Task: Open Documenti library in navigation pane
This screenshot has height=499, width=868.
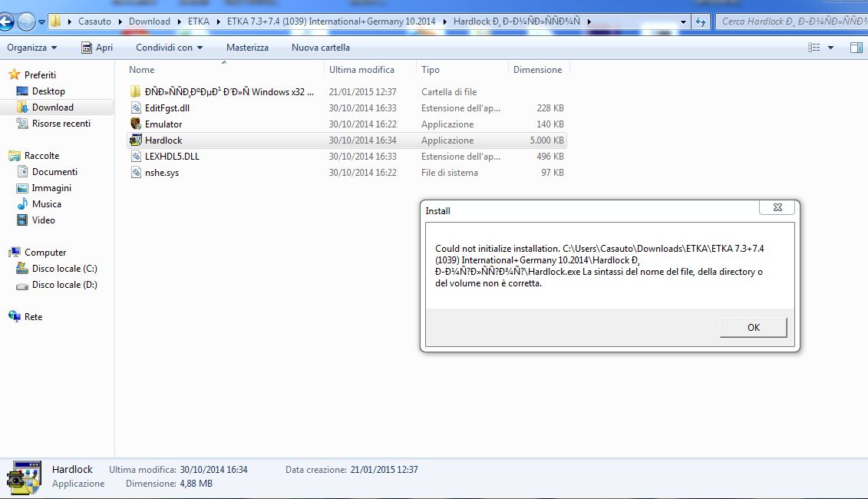Action: pos(54,172)
